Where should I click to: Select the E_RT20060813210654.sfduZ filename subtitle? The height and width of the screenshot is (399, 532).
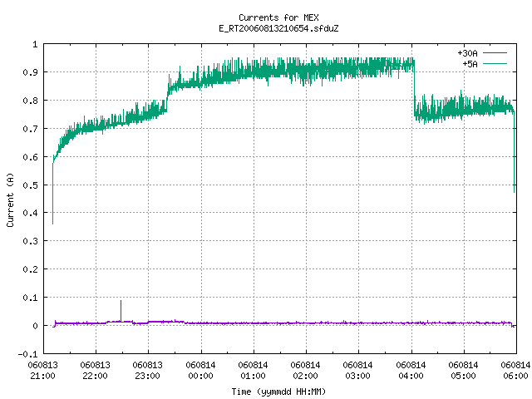278,28
